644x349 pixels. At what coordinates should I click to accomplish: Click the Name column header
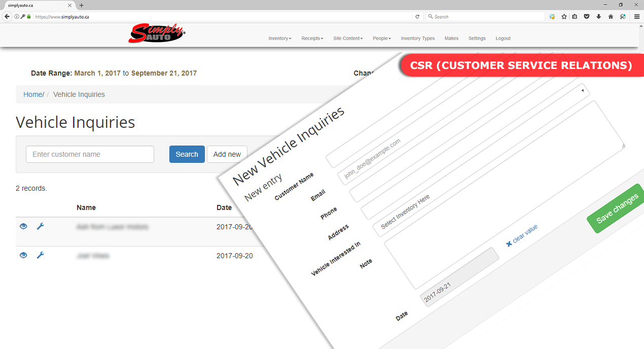(86, 207)
